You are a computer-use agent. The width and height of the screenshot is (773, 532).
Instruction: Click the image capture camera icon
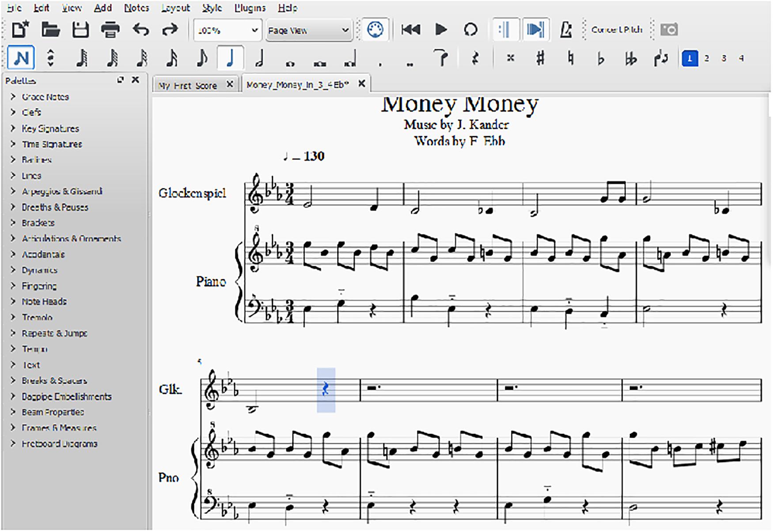click(x=669, y=30)
